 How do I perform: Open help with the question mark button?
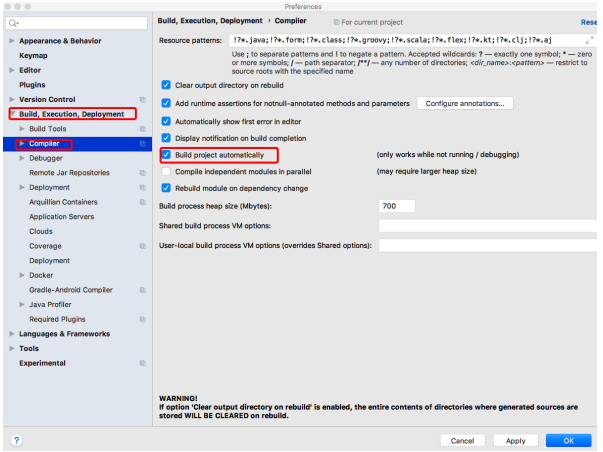pos(17,440)
